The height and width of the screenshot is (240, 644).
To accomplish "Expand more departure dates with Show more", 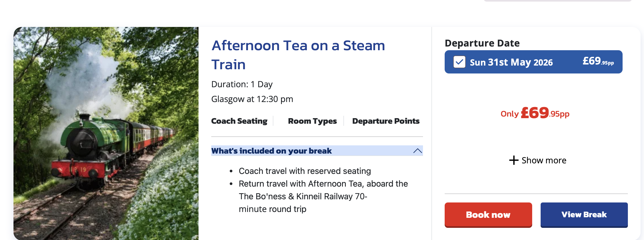I will [x=544, y=160].
